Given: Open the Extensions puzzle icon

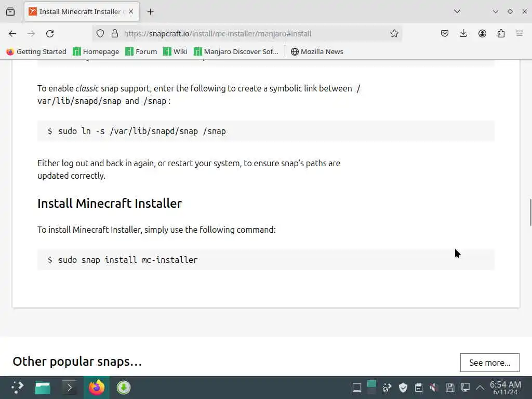Looking at the screenshot, I should point(501,33).
